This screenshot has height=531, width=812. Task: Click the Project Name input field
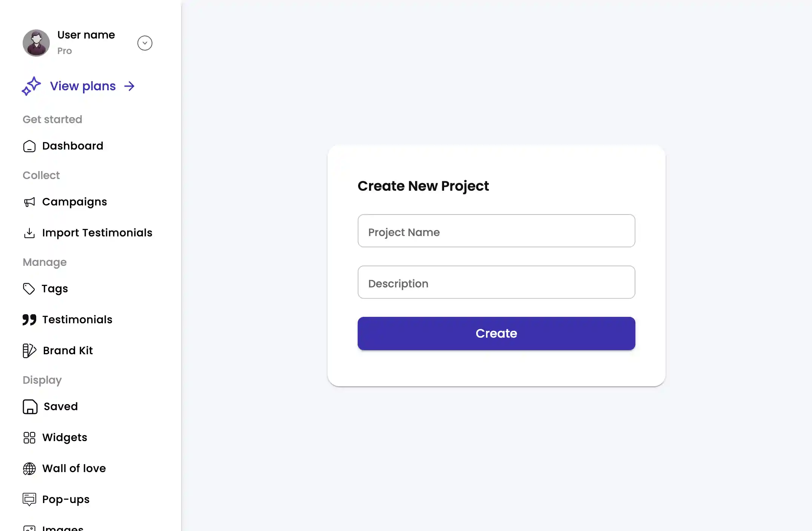tap(496, 231)
